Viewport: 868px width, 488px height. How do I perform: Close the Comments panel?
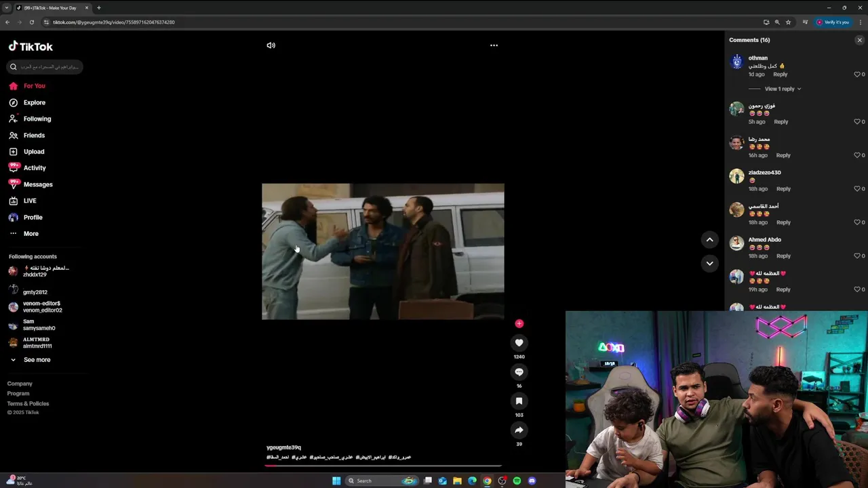click(859, 40)
